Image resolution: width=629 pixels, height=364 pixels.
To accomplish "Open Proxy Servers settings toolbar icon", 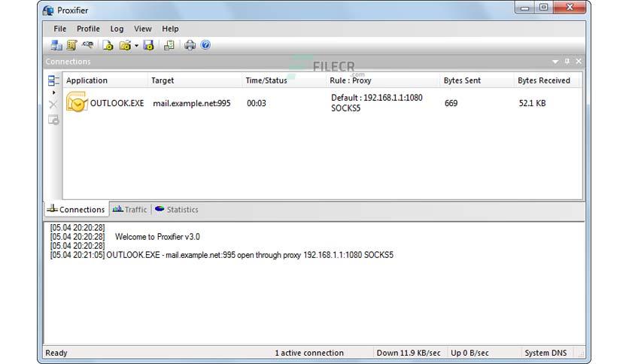I will tap(56, 45).
